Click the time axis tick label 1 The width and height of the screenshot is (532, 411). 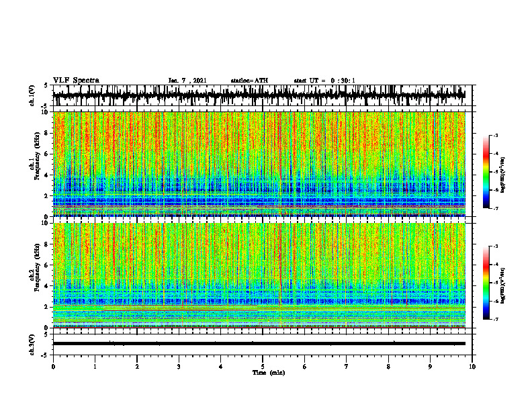pyautogui.click(x=95, y=367)
